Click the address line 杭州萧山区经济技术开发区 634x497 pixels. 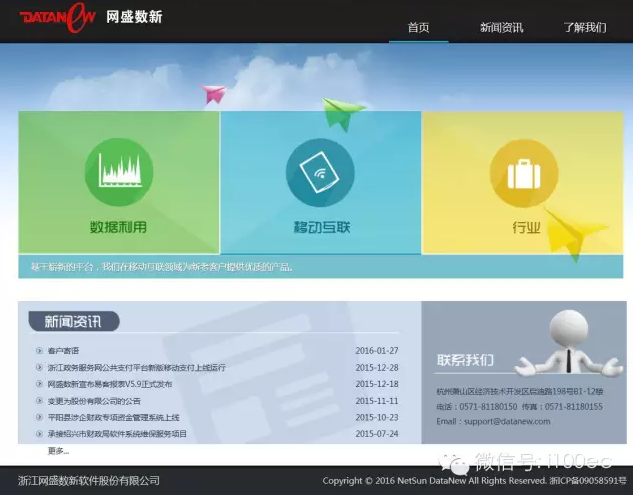click(x=520, y=391)
